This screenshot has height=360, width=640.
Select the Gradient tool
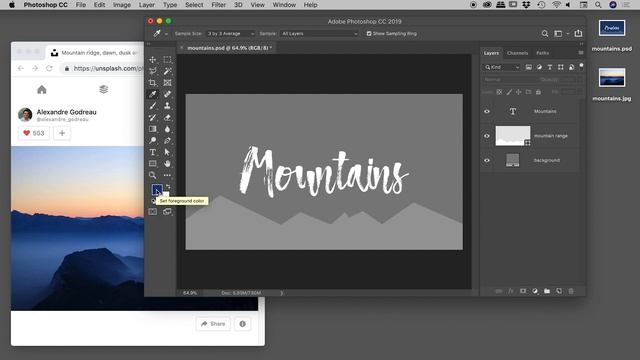point(153,129)
